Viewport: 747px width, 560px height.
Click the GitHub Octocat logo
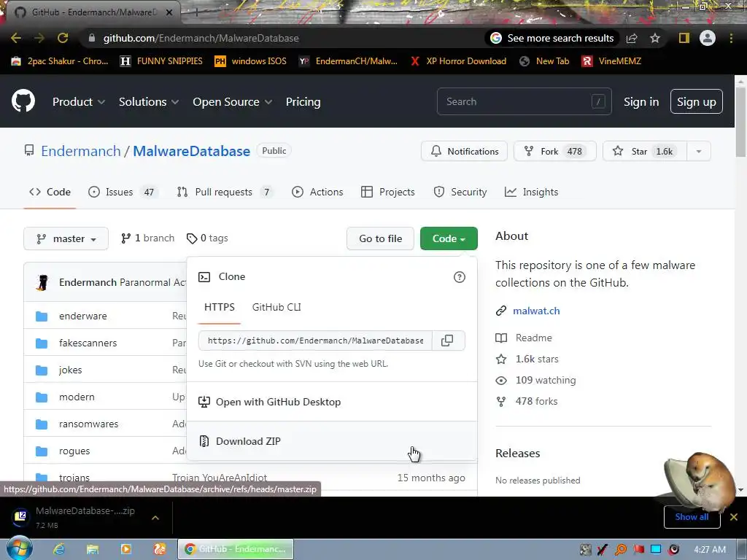[23, 101]
